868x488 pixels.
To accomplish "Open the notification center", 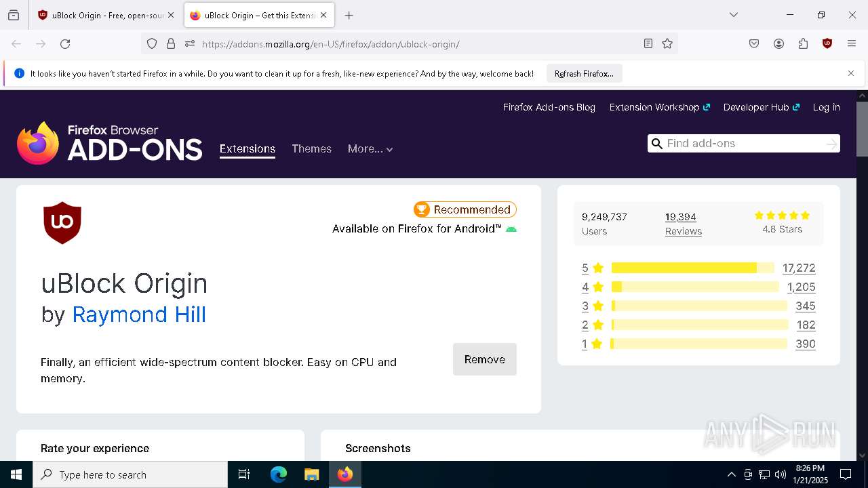I will (846, 474).
